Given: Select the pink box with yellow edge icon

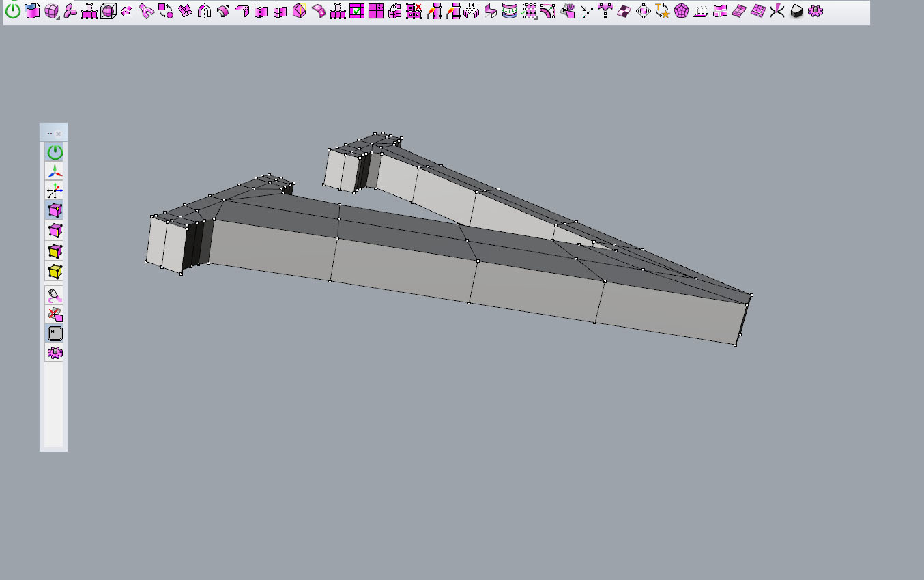Looking at the screenshot, I should [x=300, y=11].
